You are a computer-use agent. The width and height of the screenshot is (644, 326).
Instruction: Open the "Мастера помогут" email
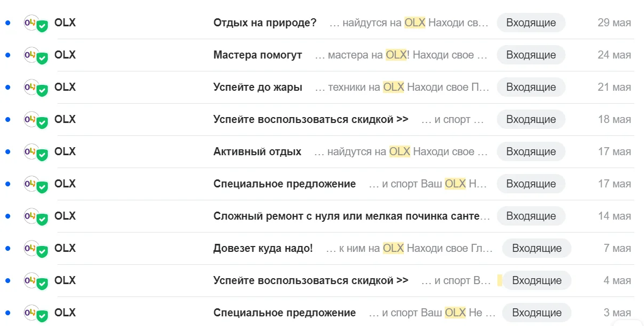(x=257, y=55)
